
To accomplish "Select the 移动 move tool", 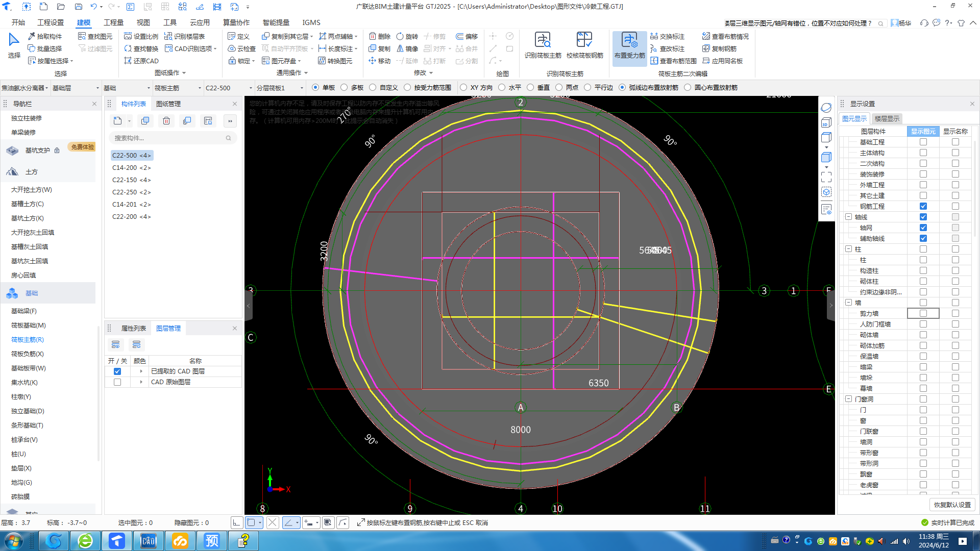I will [380, 61].
